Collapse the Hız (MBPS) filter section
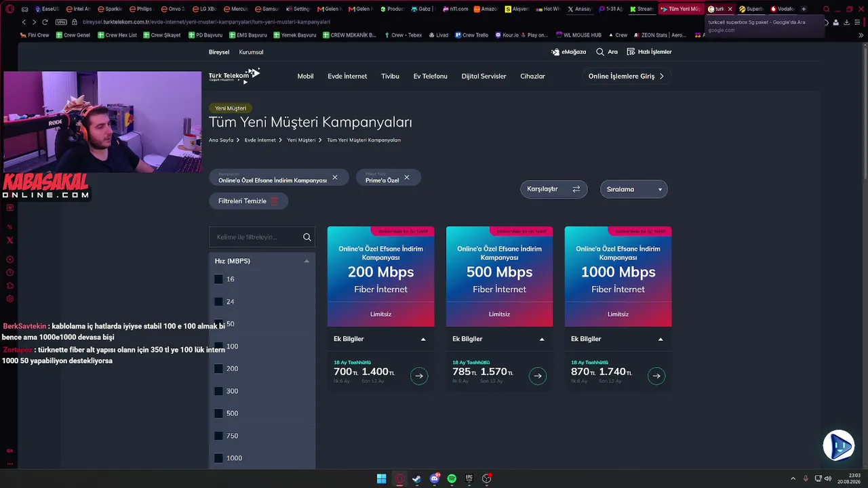The image size is (868, 488). pos(307,261)
